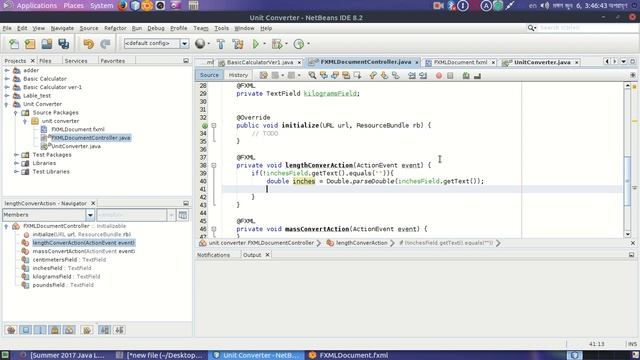Open the Notifications tab

point(213,255)
